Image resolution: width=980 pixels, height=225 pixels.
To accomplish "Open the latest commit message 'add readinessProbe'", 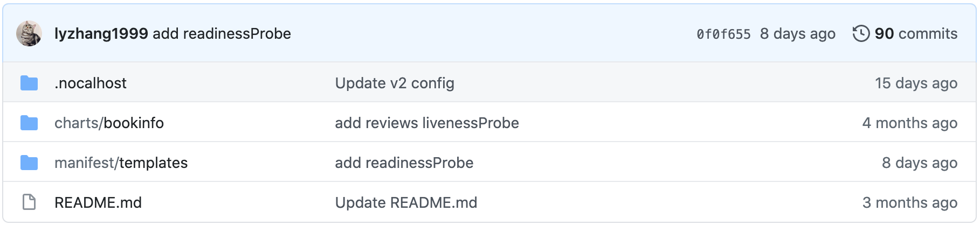I will point(222,33).
